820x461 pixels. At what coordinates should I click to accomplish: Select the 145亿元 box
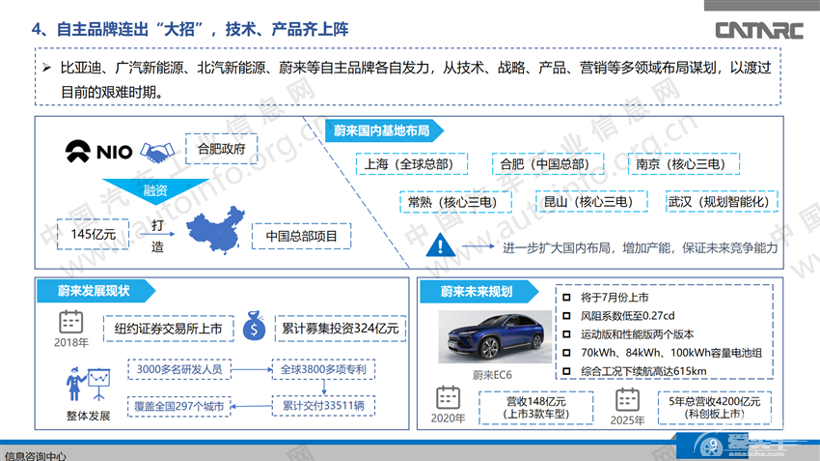(x=93, y=234)
